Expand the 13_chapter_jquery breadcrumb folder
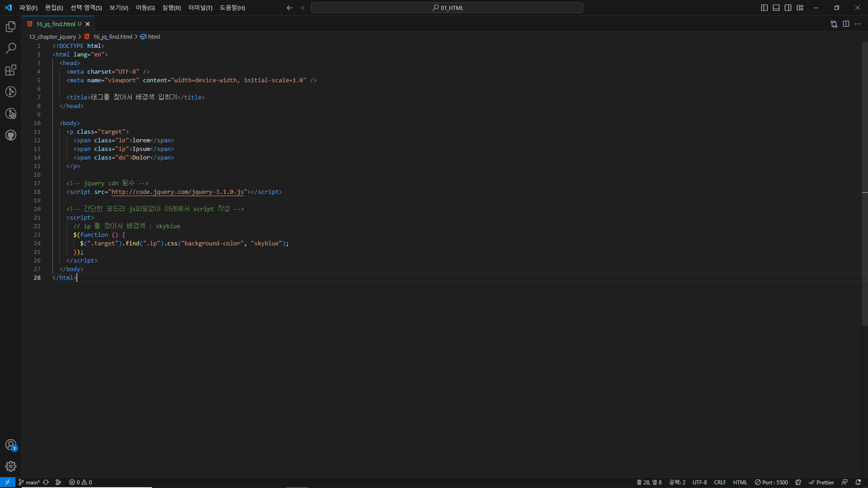Viewport: 868px width, 488px height. tap(52, 37)
